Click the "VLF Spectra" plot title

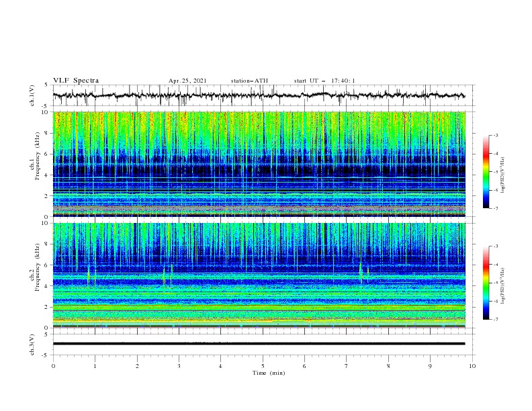(76, 81)
